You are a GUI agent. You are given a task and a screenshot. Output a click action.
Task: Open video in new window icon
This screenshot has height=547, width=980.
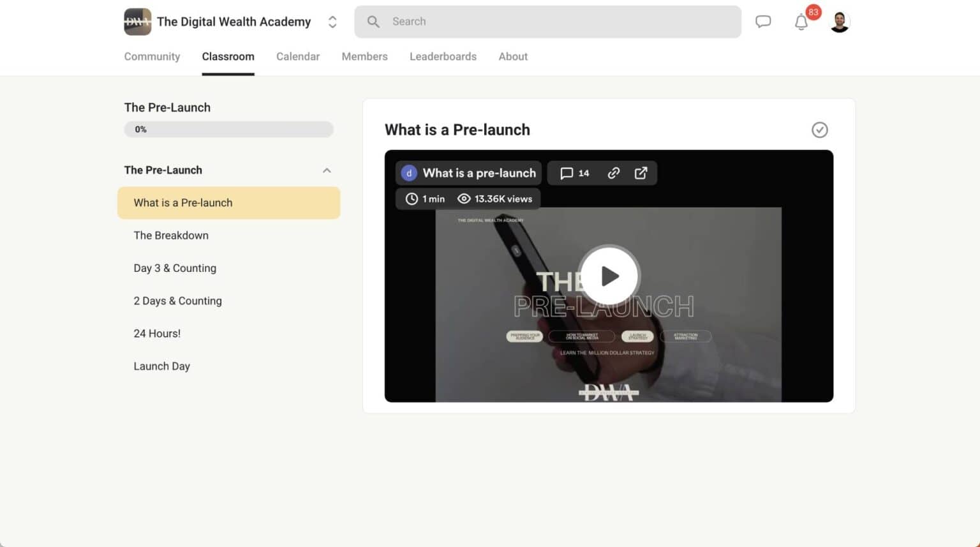point(641,173)
